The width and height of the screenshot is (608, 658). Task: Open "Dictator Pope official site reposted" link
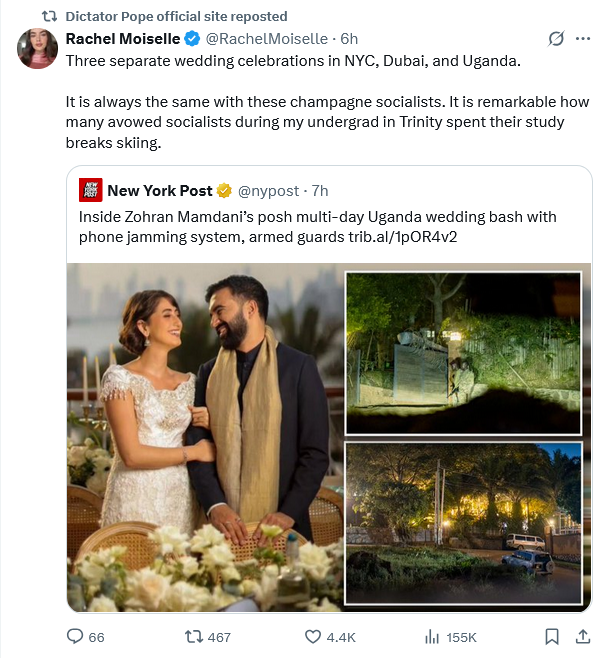point(176,16)
